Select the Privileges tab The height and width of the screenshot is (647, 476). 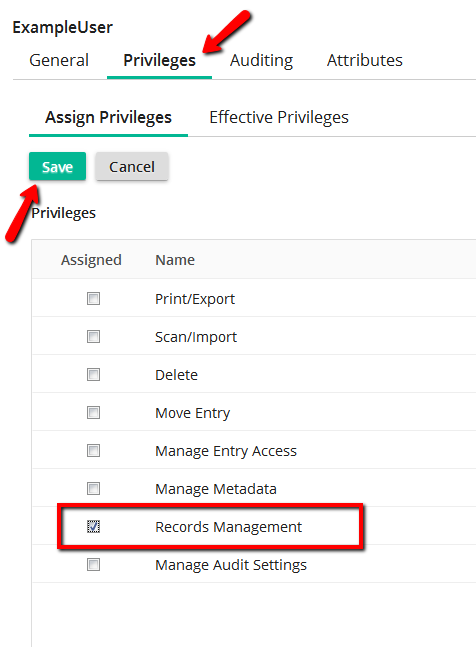159,60
